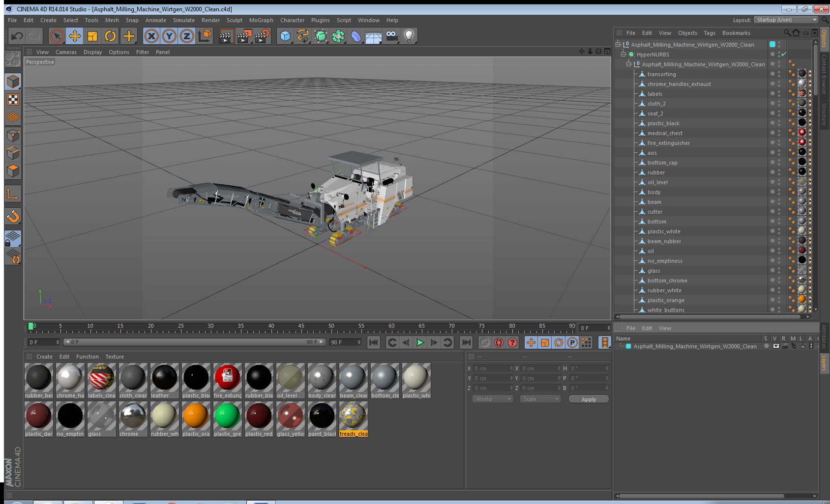Toggle Parameter keyframe recording
Viewport: 830px width, 504px height.
coord(572,342)
